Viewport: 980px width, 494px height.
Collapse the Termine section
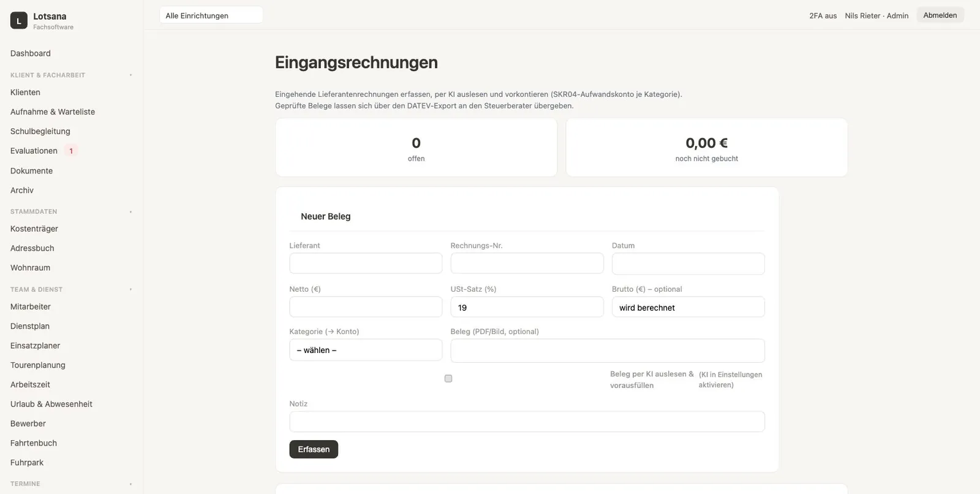130,484
